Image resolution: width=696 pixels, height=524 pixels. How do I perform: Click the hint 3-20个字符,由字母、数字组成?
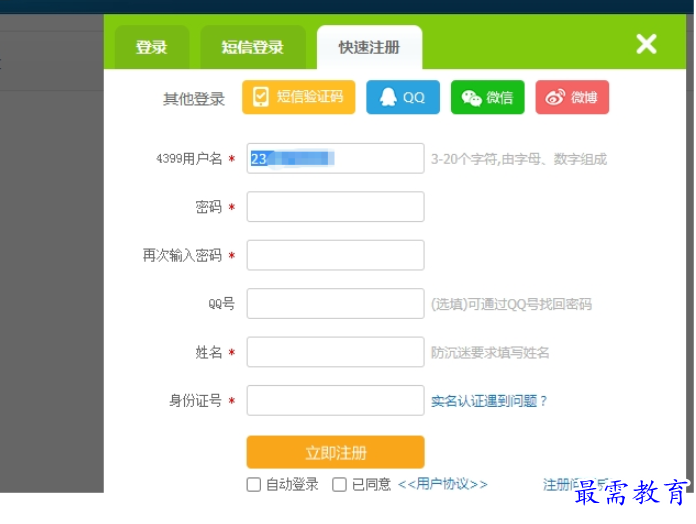pos(519,159)
